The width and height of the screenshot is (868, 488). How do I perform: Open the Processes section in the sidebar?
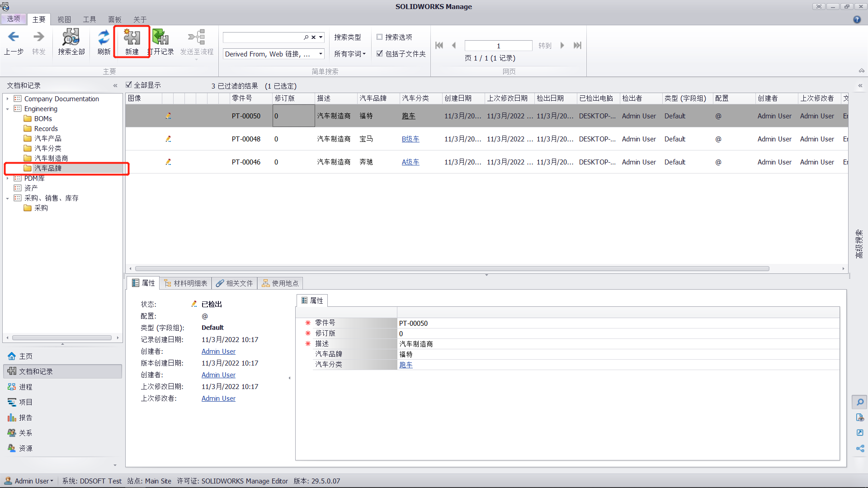point(25,387)
